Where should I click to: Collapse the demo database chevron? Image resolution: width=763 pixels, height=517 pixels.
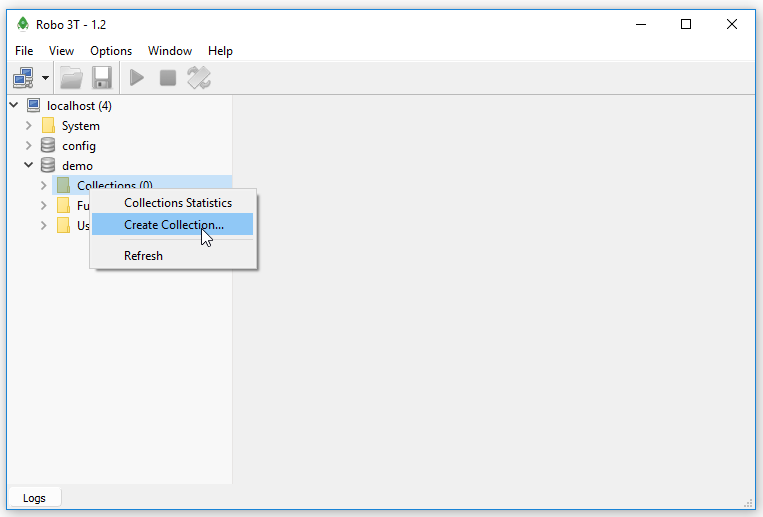(x=29, y=165)
